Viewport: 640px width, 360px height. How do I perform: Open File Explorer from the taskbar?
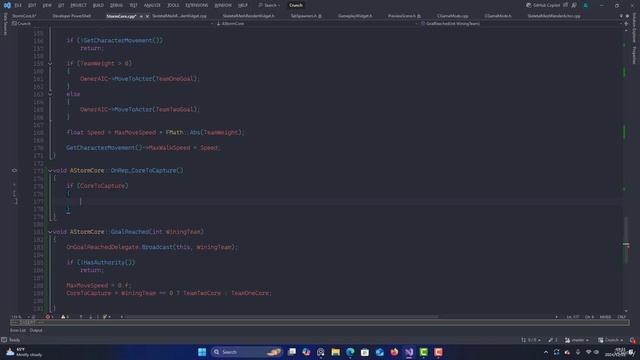336,352
